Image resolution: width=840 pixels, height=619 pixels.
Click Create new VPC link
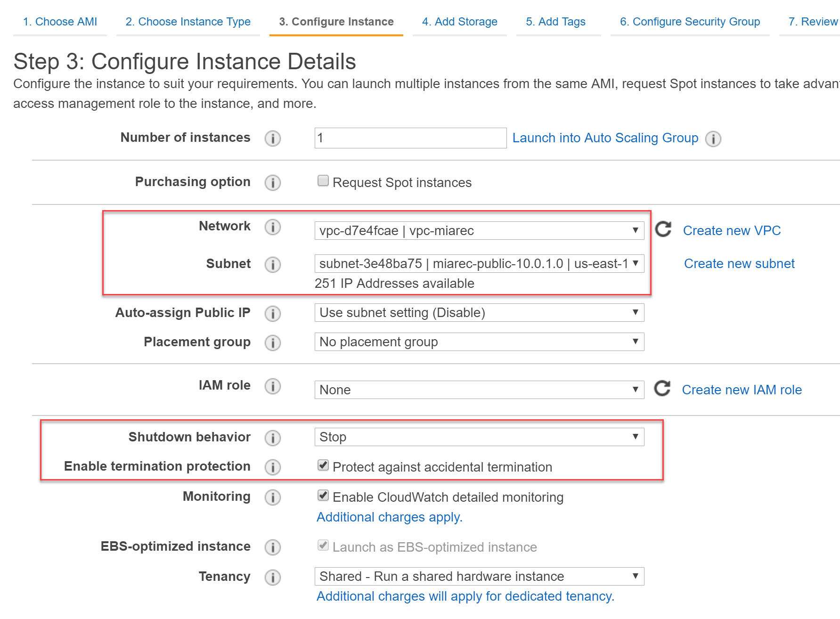(x=732, y=231)
